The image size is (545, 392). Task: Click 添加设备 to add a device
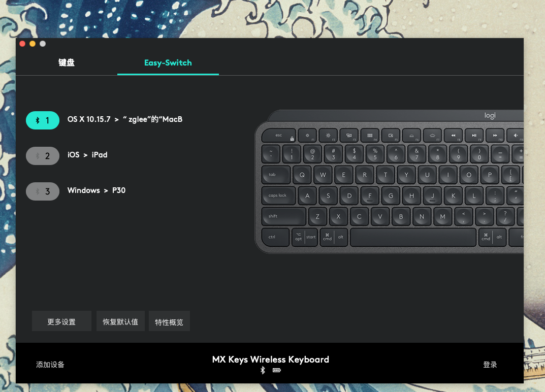pyautogui.click(x=50, y=365)
